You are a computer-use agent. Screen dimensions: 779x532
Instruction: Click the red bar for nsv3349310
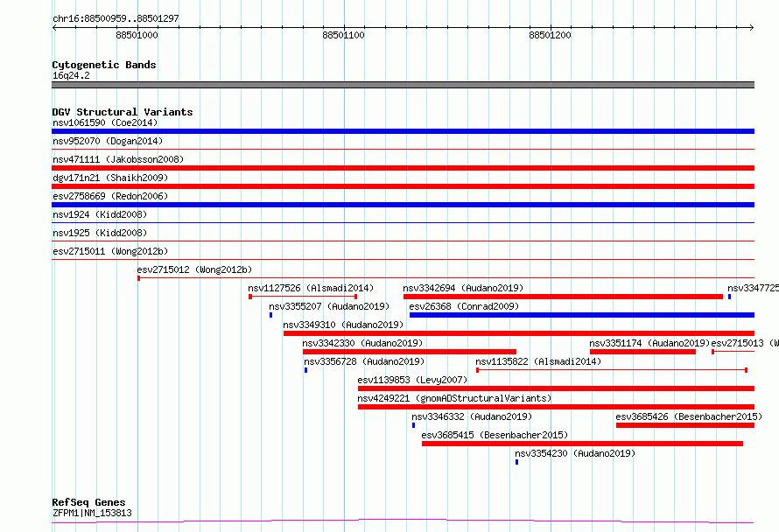point(519,333)
